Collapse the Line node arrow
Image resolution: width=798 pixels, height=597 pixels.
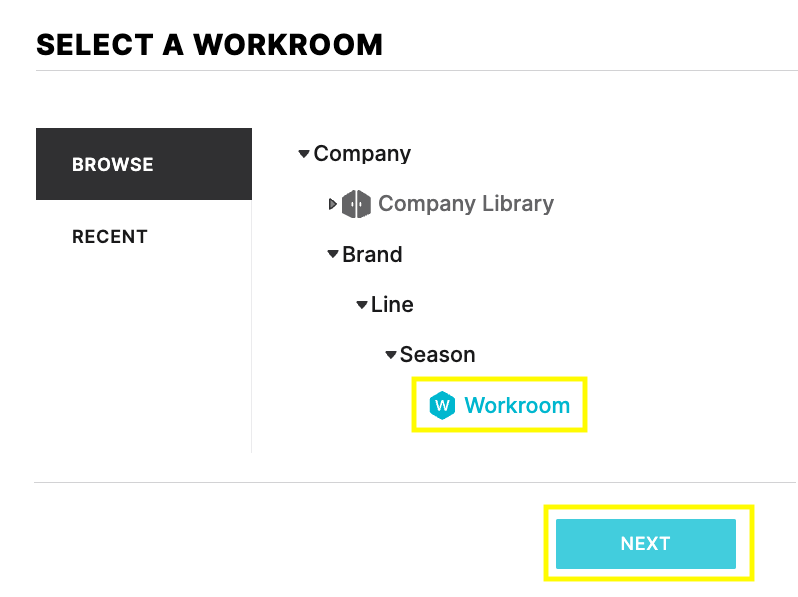(362, 305)
